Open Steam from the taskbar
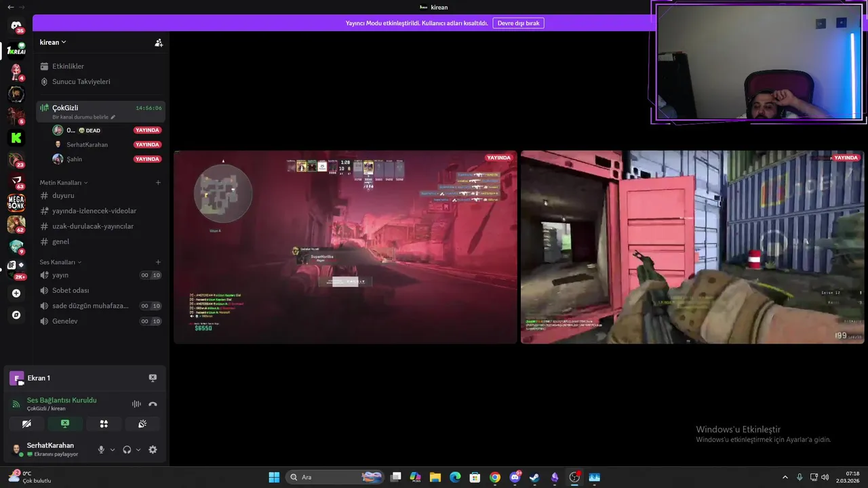Viewport: 868px width, 488px height. point(534,477)
